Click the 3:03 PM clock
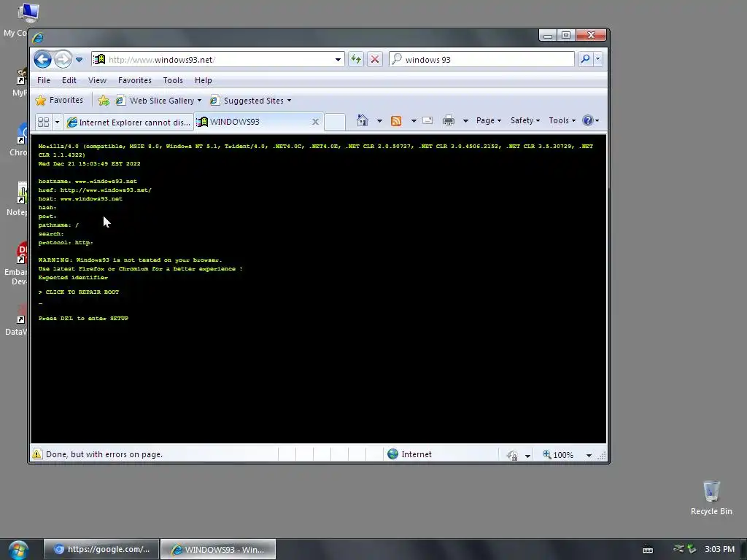747x560 pixels. [719, 549]
